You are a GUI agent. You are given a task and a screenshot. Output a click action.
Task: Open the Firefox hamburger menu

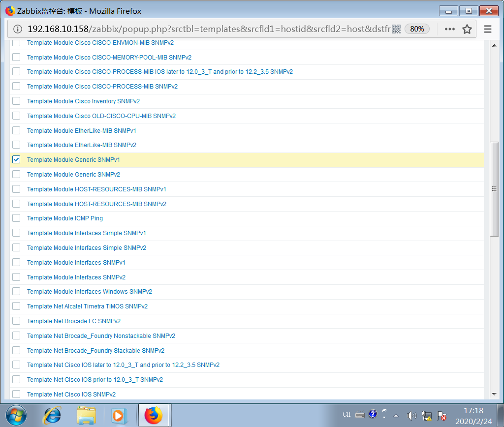pyautogui.click(x=488, y=29)
